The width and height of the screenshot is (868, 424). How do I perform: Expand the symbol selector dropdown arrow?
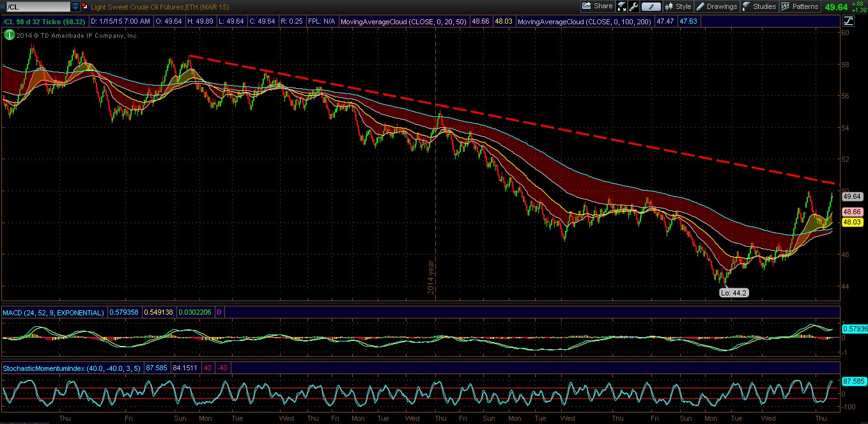click(75, 6)
